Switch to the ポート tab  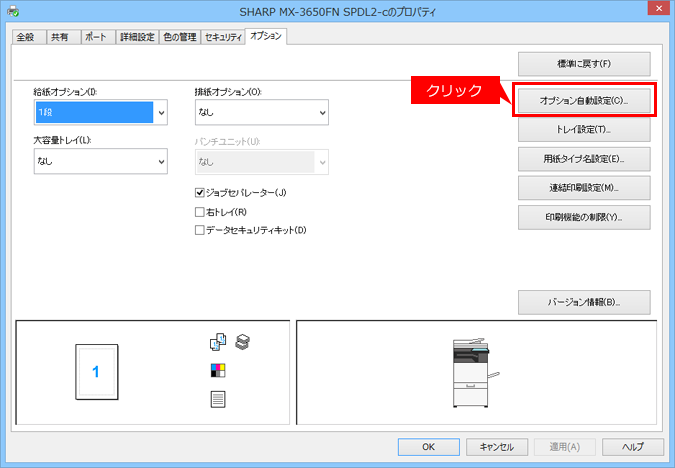coord(96,37)
